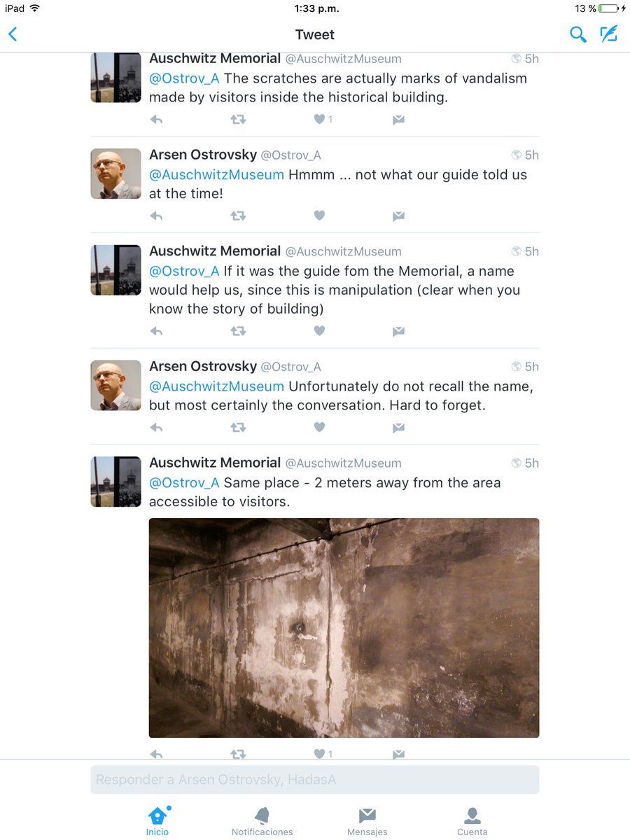The width and height of the screenshot is (630, 840).
Task: Open the Notificaciones tab
Action: coord(262,821)
